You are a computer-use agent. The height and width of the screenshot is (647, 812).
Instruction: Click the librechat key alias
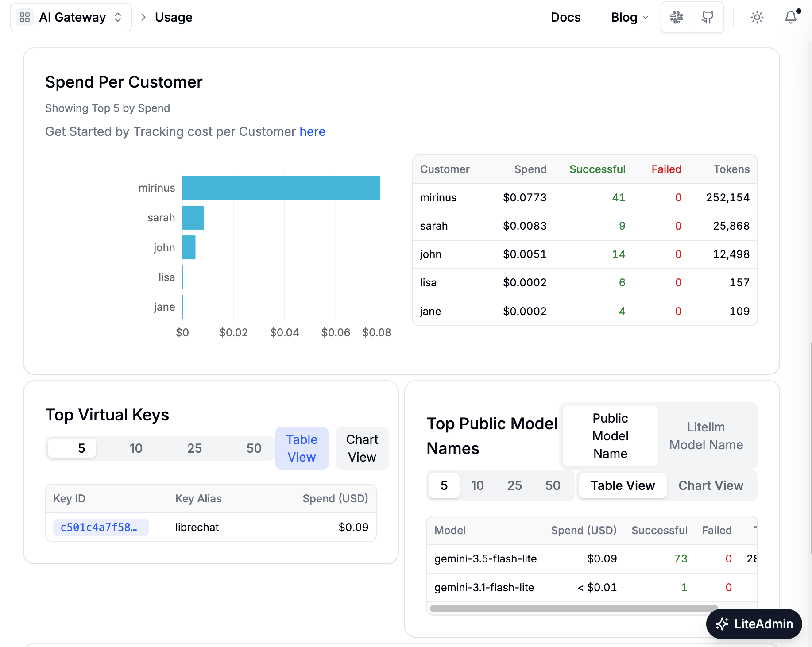coord(197,528)
